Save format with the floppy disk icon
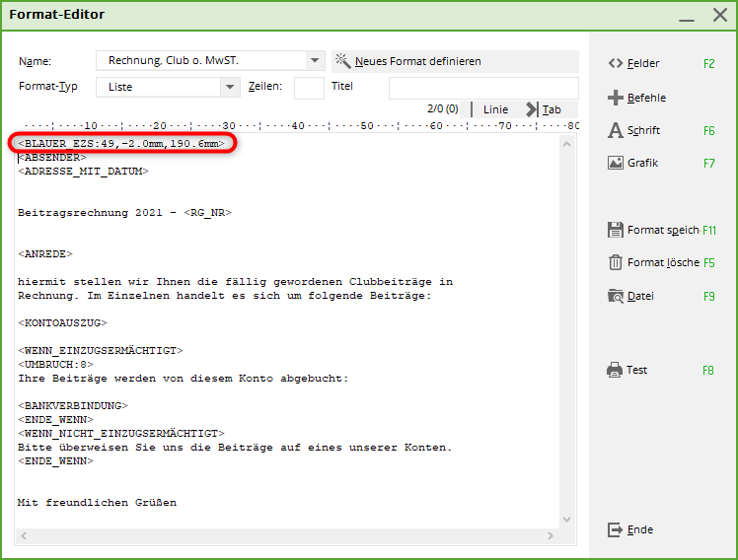738x560 pixels. tap(616, 230)
